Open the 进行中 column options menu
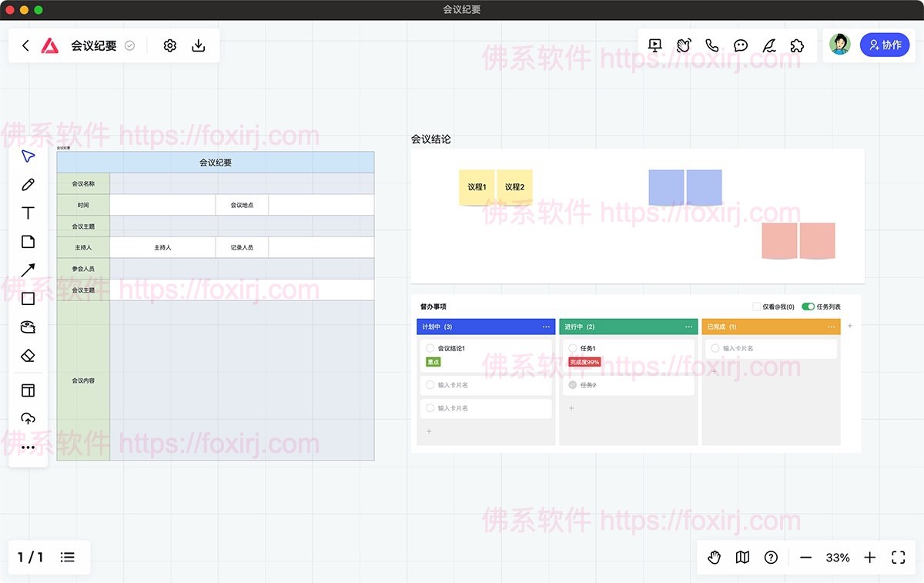This screenshot has width=924, height=583. [689, 326]
